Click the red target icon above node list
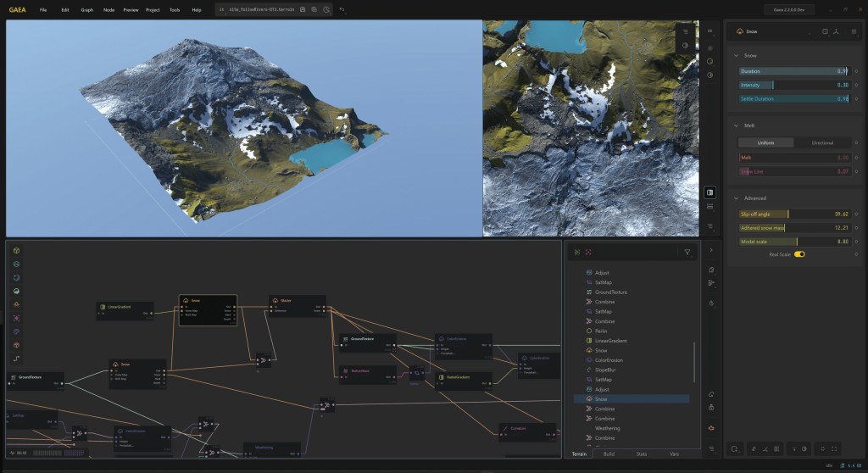The height and width of the screenshot is (473, 868). click(588, 252)
